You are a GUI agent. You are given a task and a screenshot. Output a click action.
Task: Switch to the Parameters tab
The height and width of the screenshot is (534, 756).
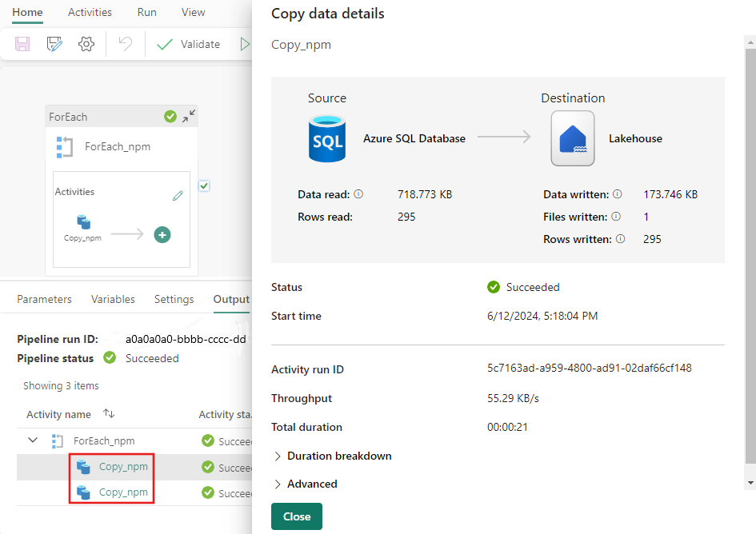(x=44, y=298)
